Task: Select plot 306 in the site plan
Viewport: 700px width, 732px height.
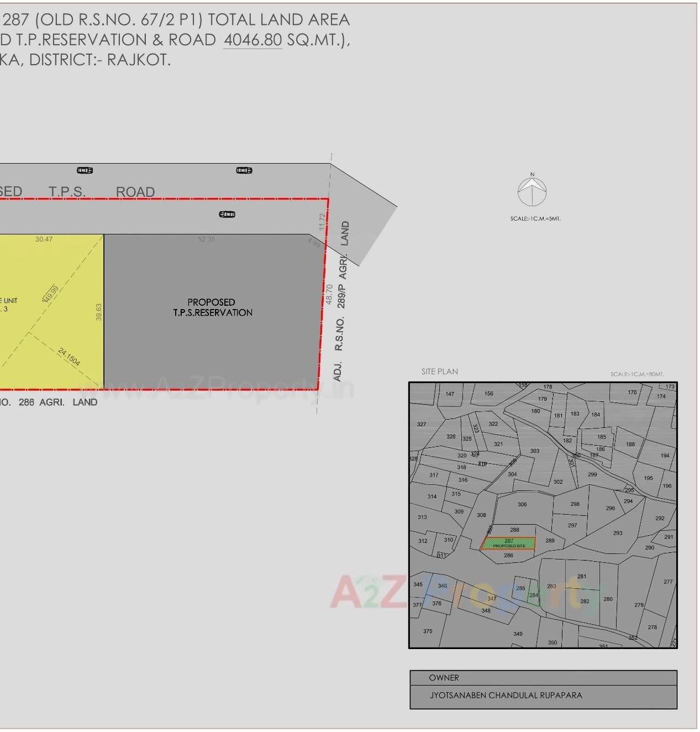Action: coord(522,504)
